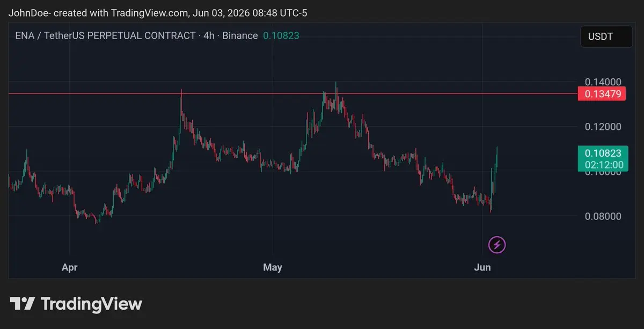Open the USDT currency selector

[606, 37]
